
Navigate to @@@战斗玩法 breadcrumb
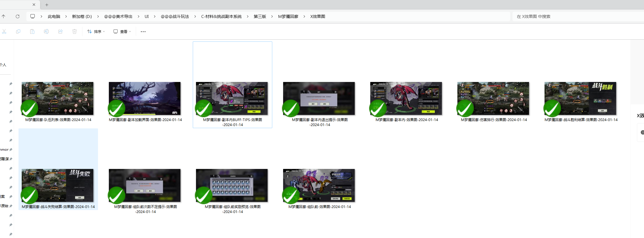coord(175,16)
